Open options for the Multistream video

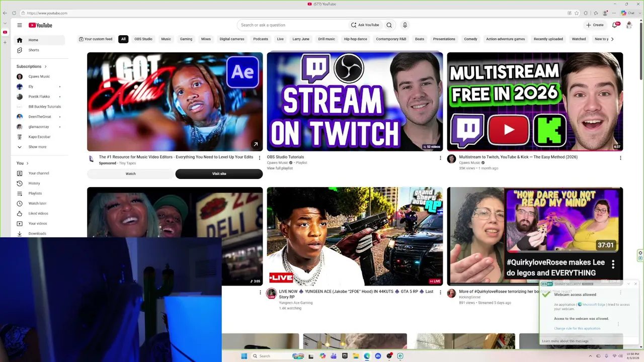pyautogui.click(x=620, y=158)
